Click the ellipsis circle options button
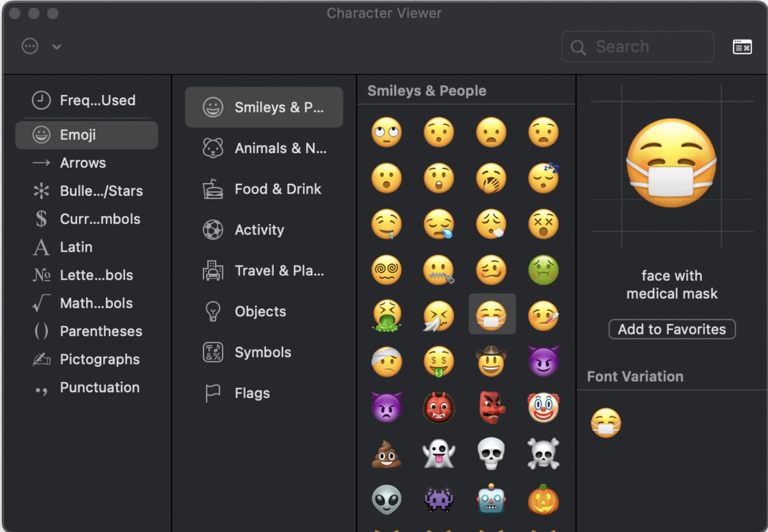Screen dimensions: 768x532 point(30,47)
